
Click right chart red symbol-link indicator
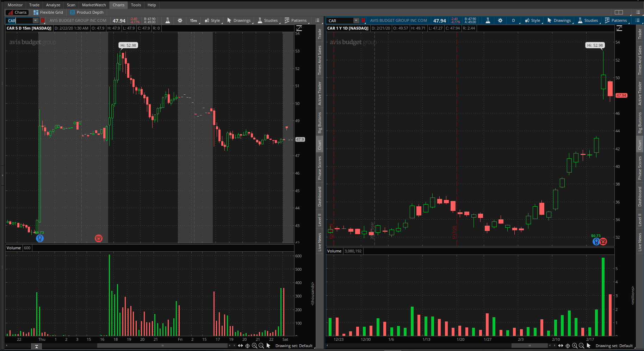(363, 20)
